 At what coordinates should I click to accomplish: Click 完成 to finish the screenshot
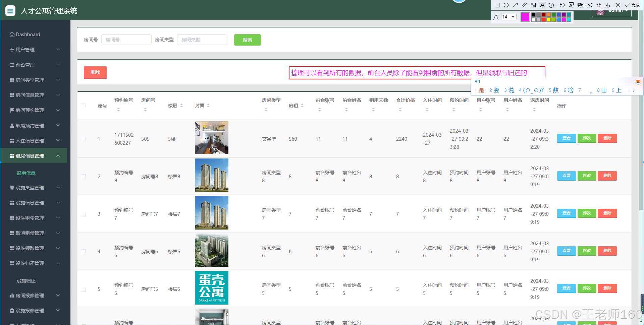632,5
